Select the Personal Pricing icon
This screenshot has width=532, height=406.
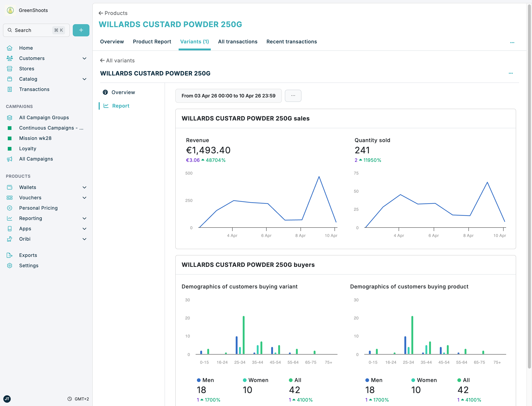click(9, 208)
